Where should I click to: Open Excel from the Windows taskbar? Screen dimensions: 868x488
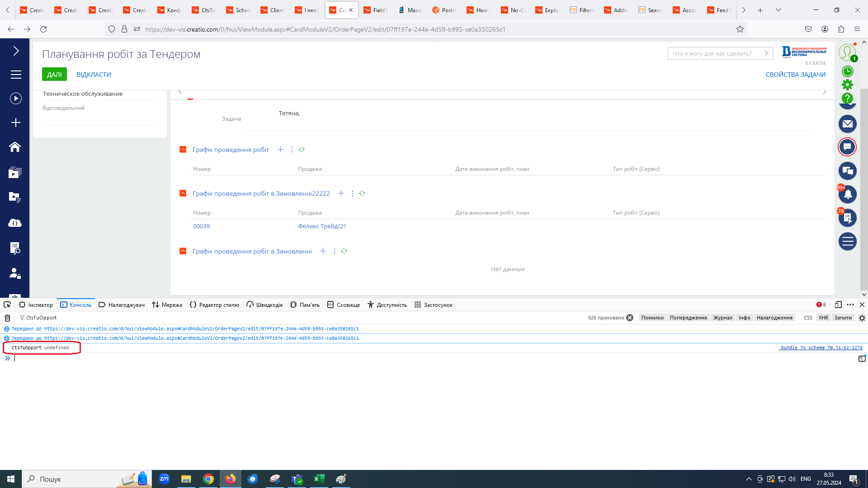[x=319, y=479]
